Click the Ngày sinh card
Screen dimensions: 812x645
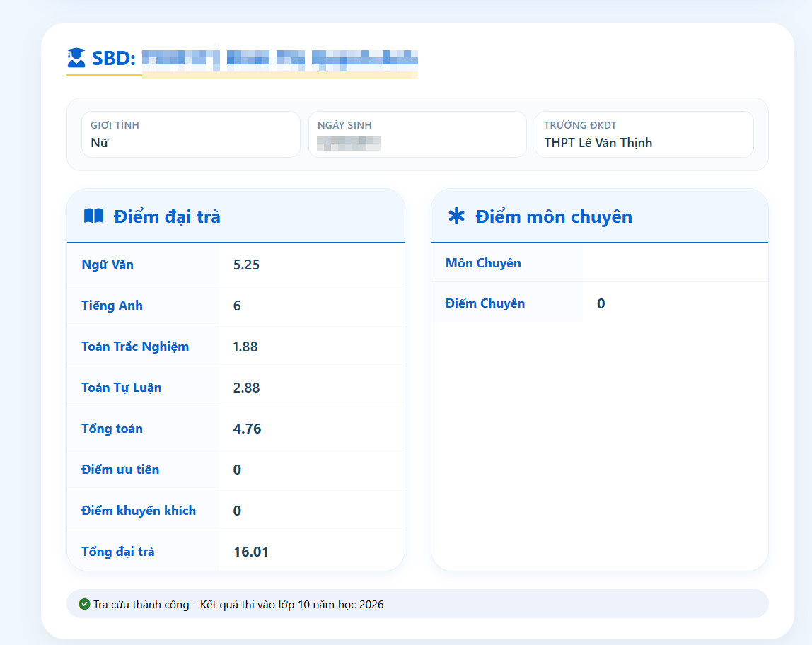pyautogui.click(x=417, y=134)
